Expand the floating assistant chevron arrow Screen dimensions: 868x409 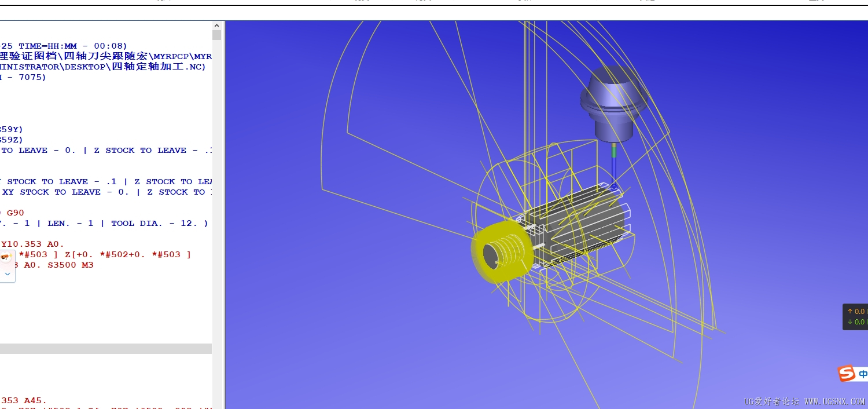8,273
